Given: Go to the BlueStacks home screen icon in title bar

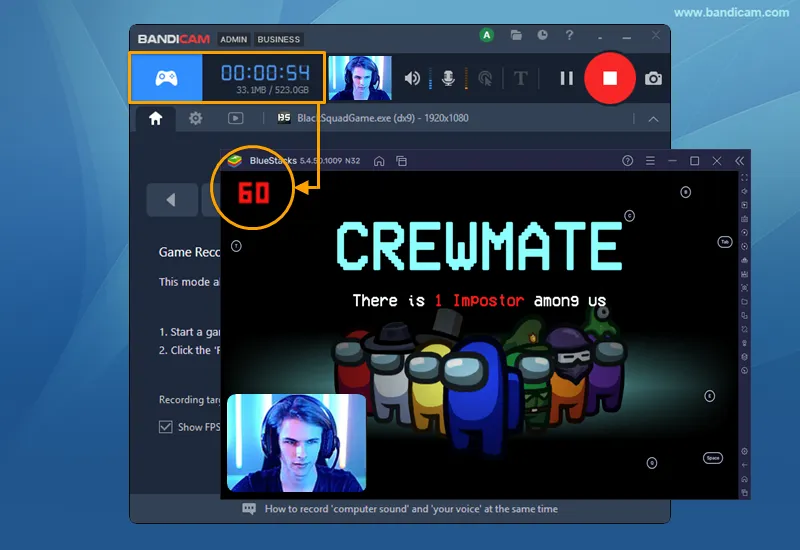Looking at the screenshot, I should point(379,161).
